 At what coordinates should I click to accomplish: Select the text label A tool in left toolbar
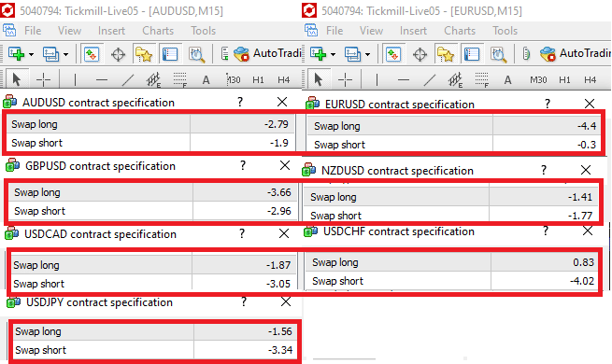tap(206, 80)
